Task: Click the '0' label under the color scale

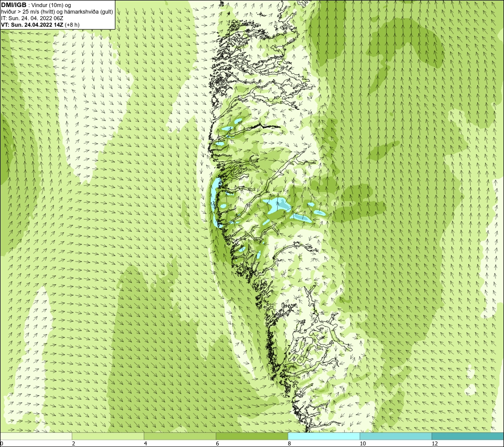Action: (x=2, y=443)
